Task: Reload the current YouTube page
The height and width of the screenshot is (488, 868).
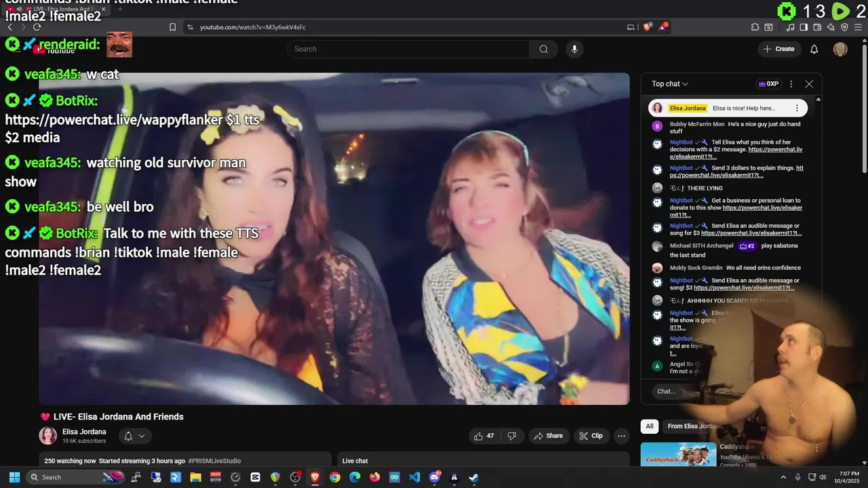Action: [37, 27]
